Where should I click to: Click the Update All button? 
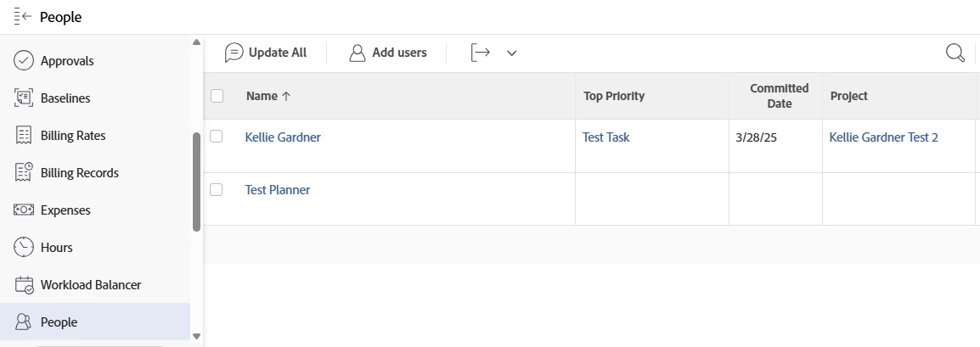tap(266, 53)
